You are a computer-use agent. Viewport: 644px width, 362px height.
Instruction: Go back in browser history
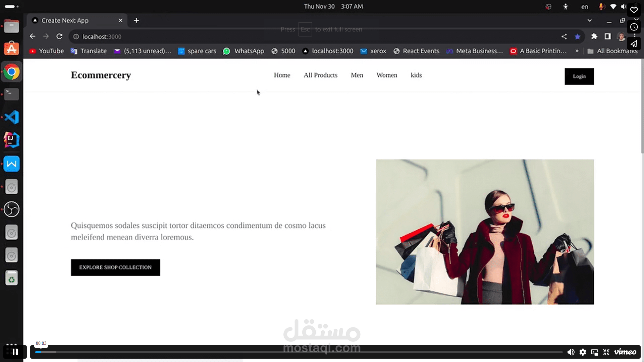click(33, 37)
